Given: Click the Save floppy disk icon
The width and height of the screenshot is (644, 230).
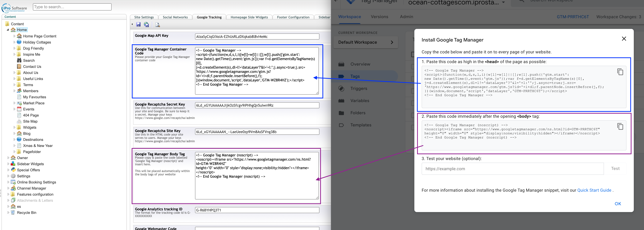Looking at the screenshot, I should click(138, 24).
